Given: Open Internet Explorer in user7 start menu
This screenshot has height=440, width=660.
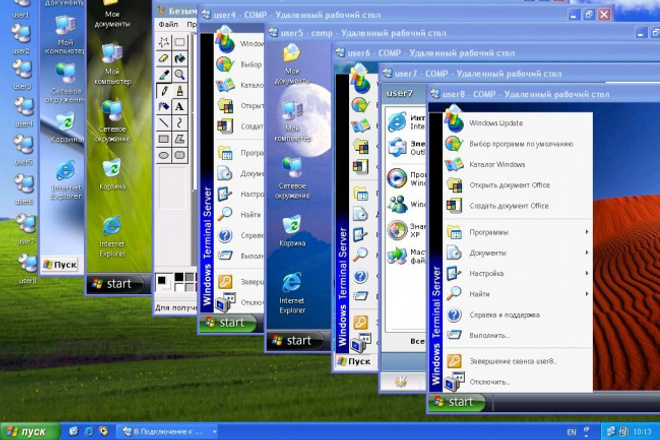Looking at the screenshot, I should point(397,122).
